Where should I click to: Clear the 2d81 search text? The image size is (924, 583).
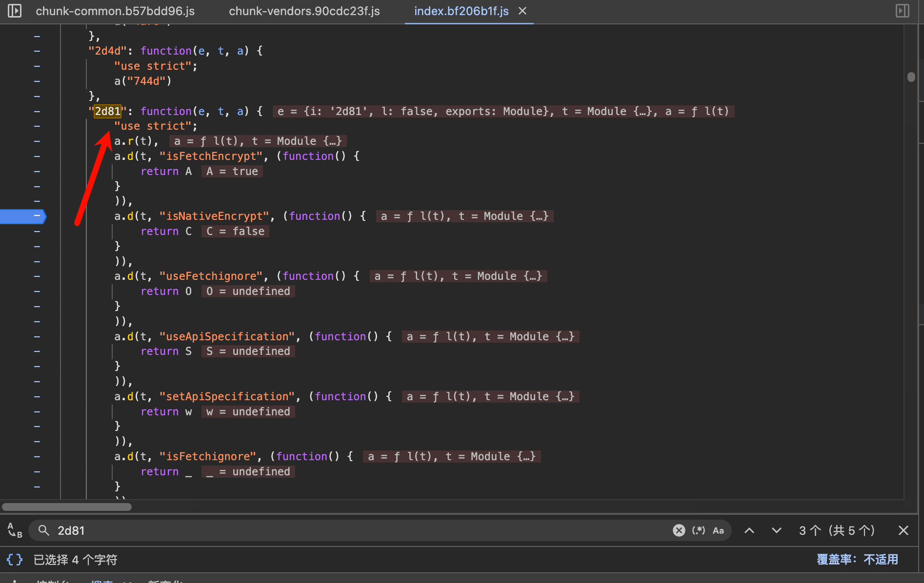click(x=679, y=530)
